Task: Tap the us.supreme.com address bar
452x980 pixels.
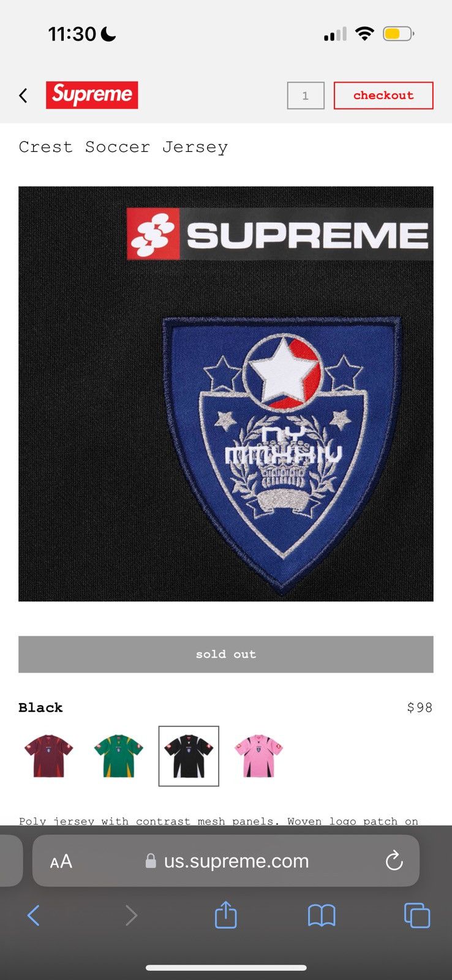Action: pyautogui.click(x=226, y=861)
